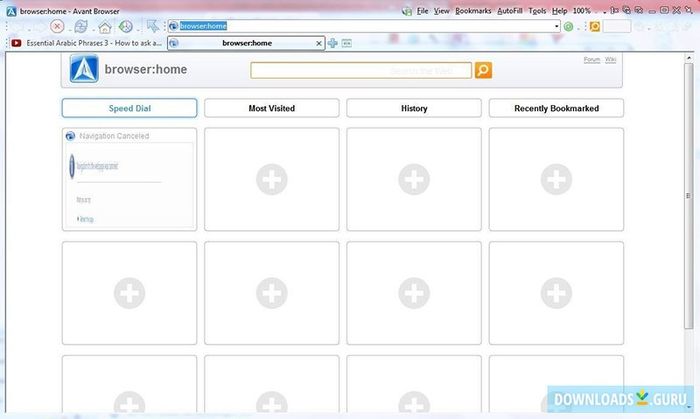700x419 pixels.
Task: Open the Navigation Canceled speed dial thumbnail
Action: pyautogui.click(x=129, y=179)
